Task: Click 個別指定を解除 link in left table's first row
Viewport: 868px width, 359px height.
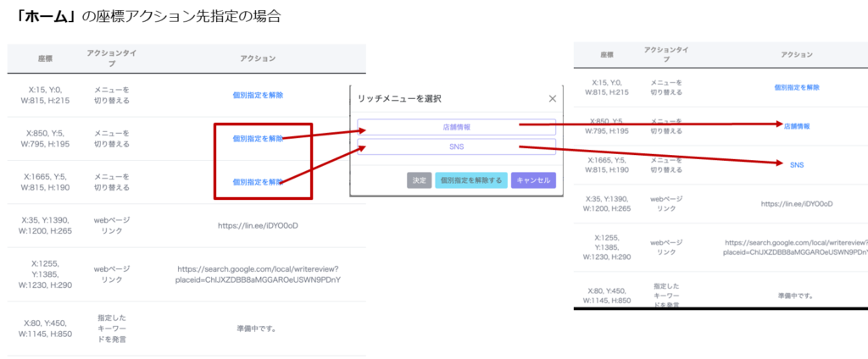Action: tap(259, 95)
